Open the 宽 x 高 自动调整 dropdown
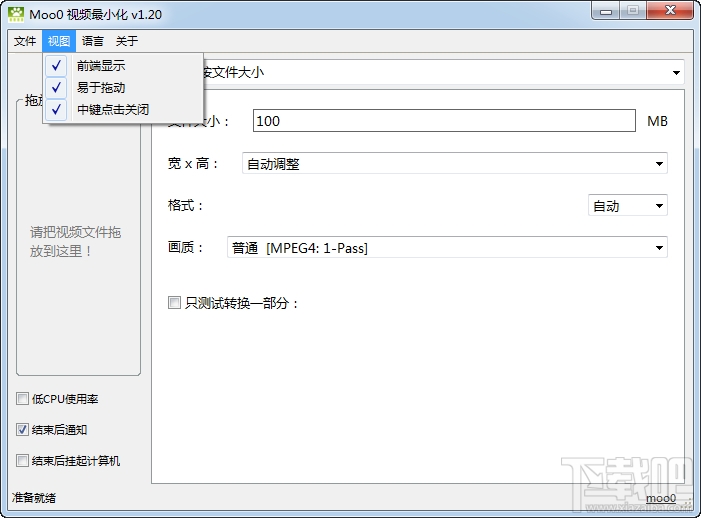This screenshot has height=518, width=701. point(455,164)
